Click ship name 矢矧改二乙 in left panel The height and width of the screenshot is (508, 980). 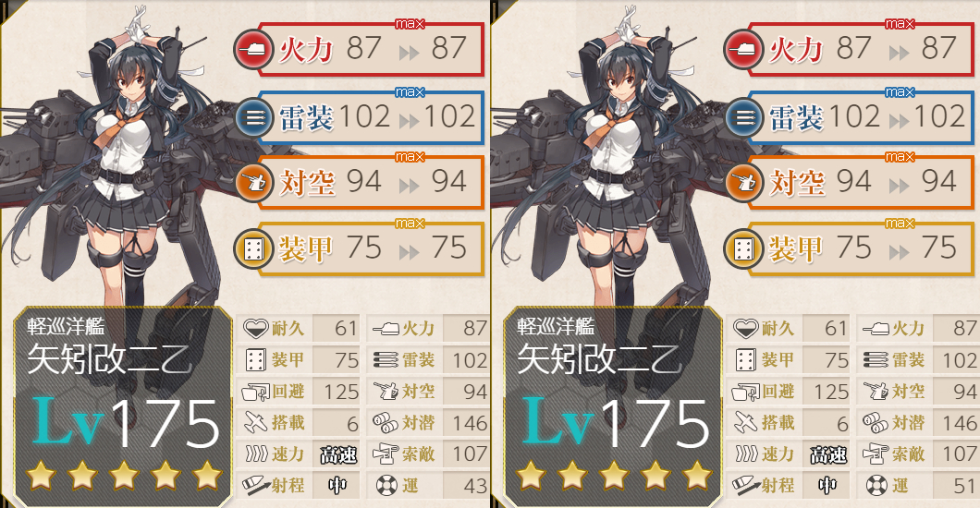[x=110, y=359]
